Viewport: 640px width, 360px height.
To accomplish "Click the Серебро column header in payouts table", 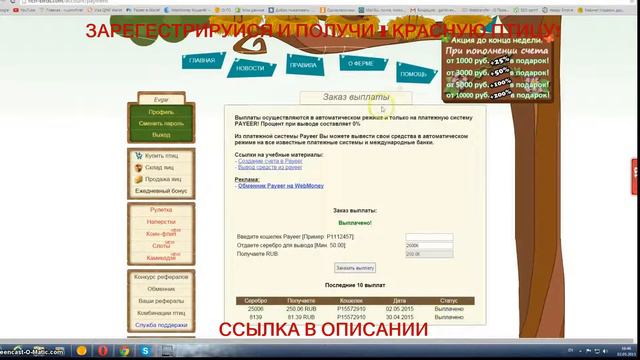I will [x=256, y=301].
